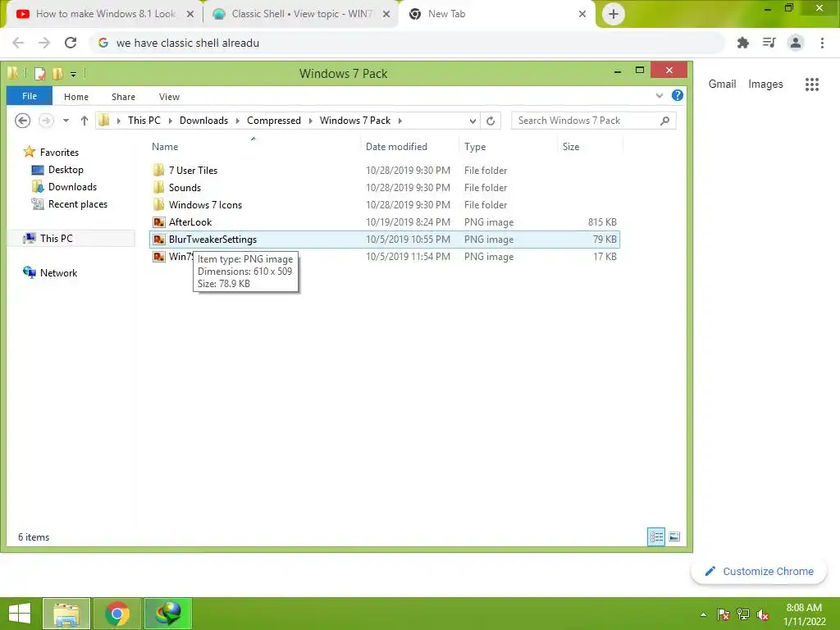
Task: Open recent locations dropdown arrow
Action: 66,121
